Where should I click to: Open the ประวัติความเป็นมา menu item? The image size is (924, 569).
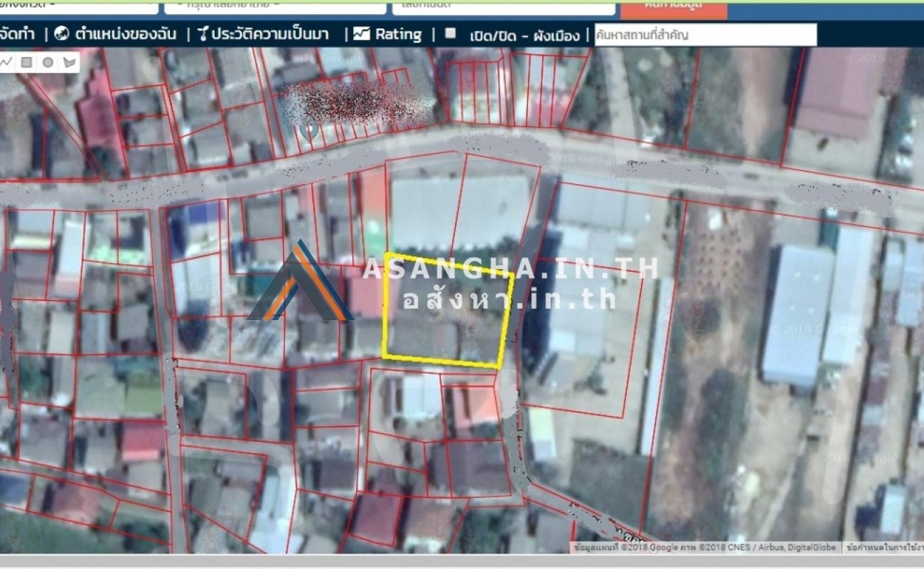(269, 34)
